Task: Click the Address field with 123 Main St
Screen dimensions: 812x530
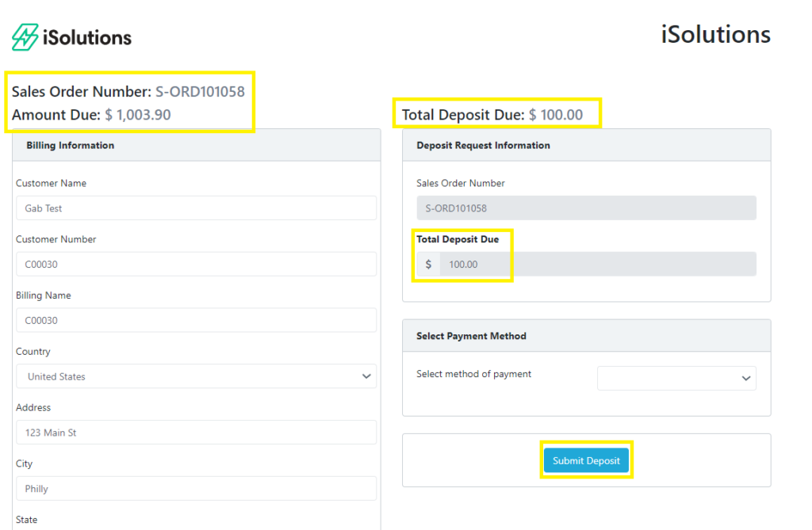Action: point(196,433)
